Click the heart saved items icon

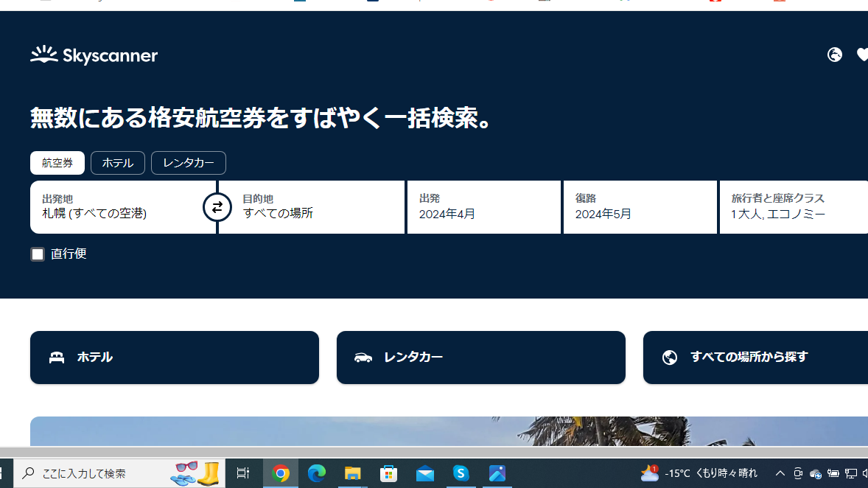pos(862,55)
